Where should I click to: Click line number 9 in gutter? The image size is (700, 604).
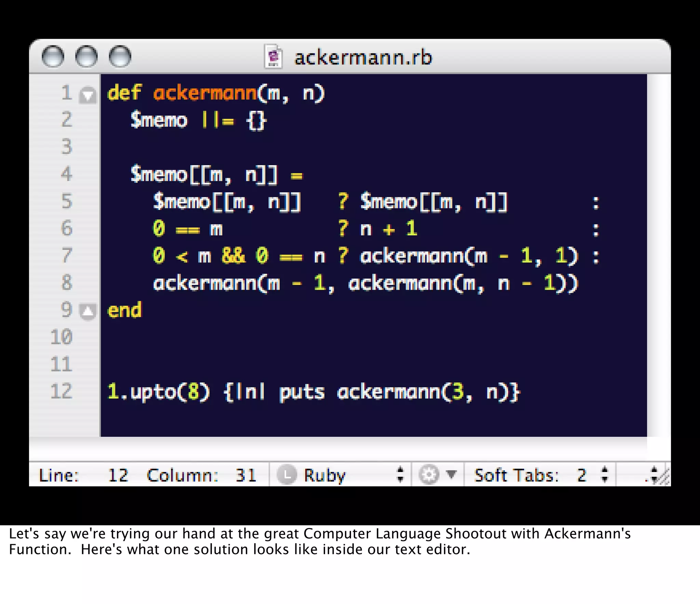click(x=67, y=310)
